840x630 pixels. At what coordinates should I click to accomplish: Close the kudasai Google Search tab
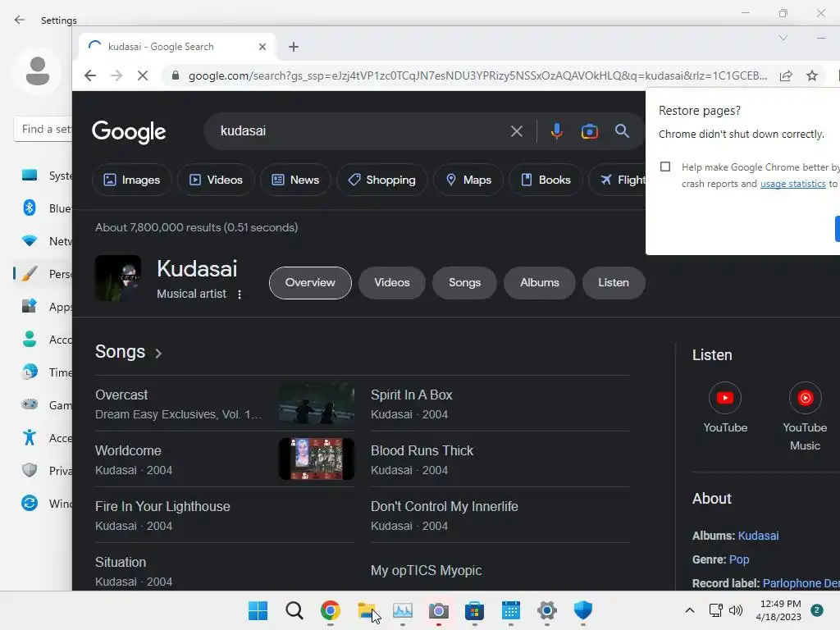click(x=262, y=47)
